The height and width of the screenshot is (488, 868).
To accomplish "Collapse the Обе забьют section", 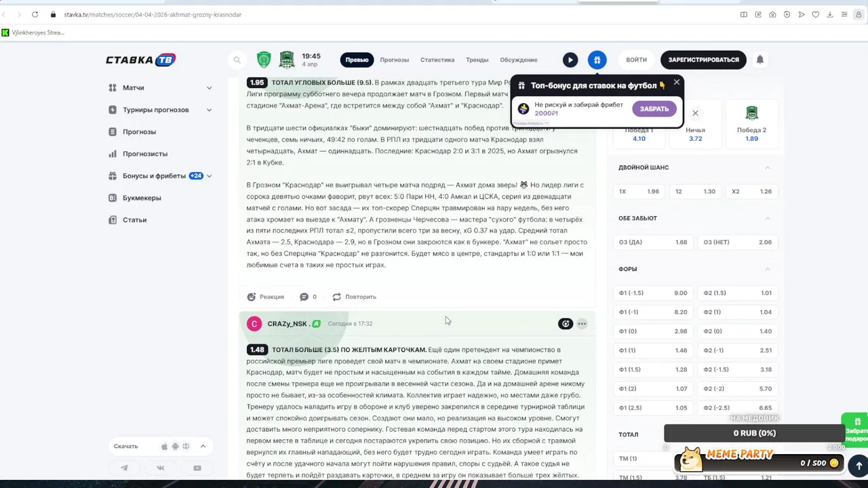I will (x=768, y=218).
